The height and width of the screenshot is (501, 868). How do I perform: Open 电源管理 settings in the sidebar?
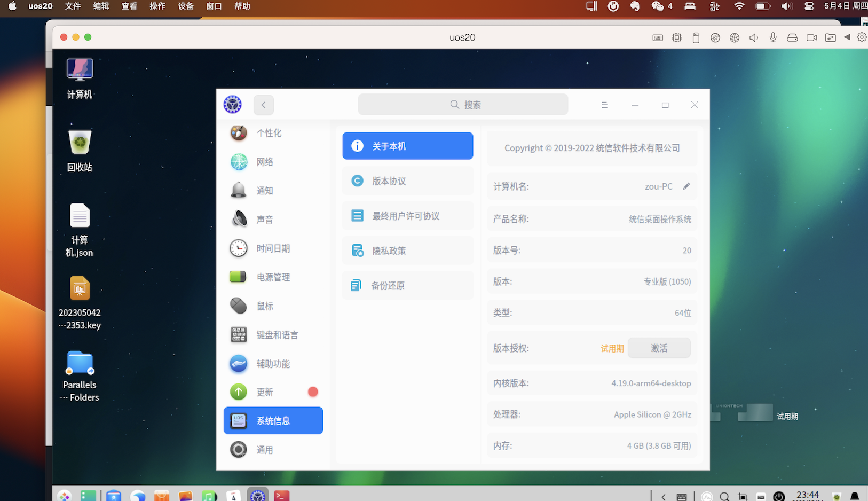[273, 277]
